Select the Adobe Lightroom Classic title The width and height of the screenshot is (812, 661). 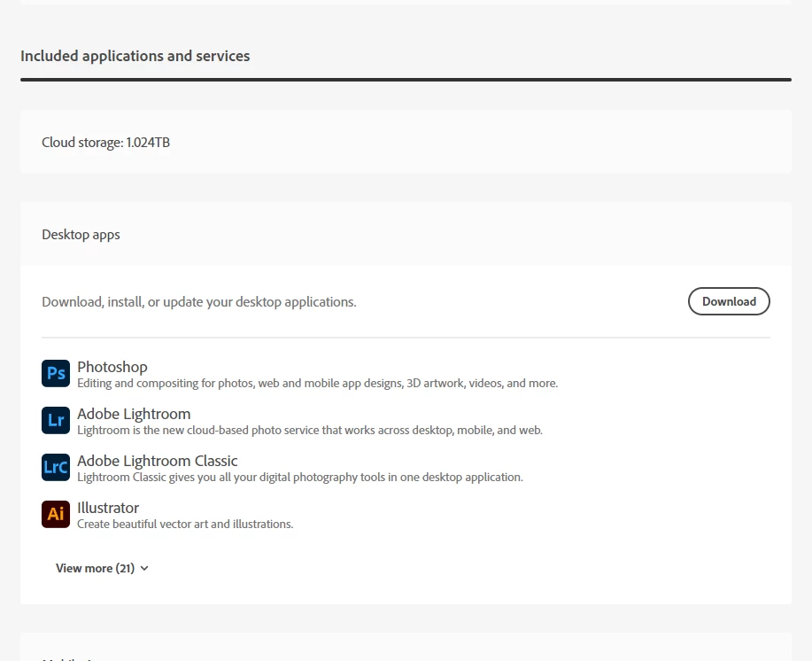pos(158,461)
